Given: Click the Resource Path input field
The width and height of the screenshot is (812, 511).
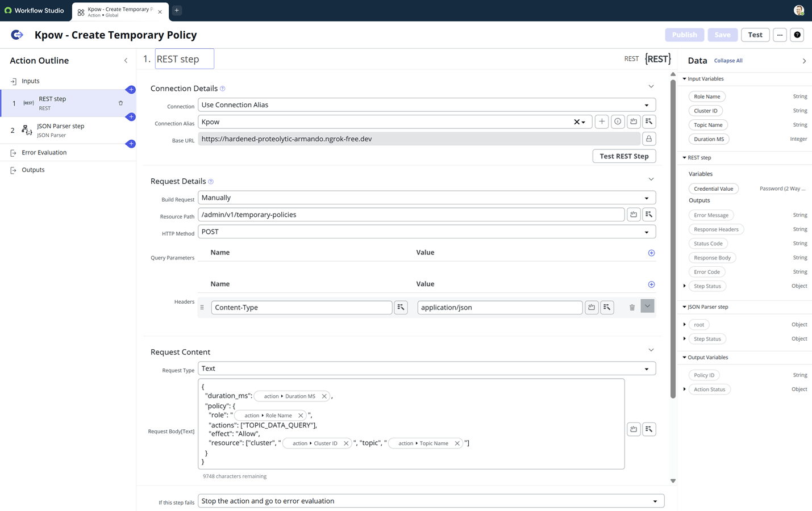Looking at the screenshot, I should click(411, 215).
